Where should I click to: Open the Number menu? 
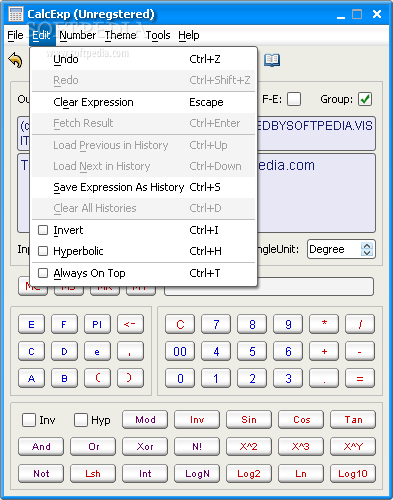click(x=77, y=35)
